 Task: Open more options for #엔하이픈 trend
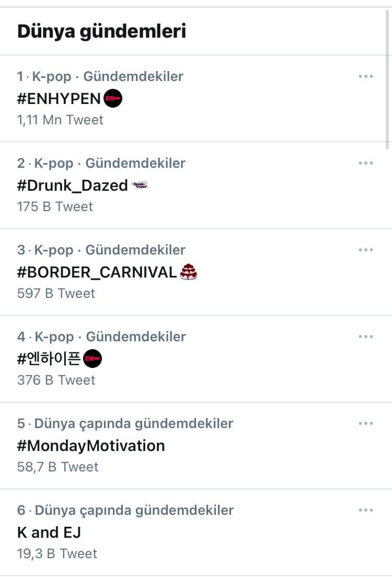(365, 337)
